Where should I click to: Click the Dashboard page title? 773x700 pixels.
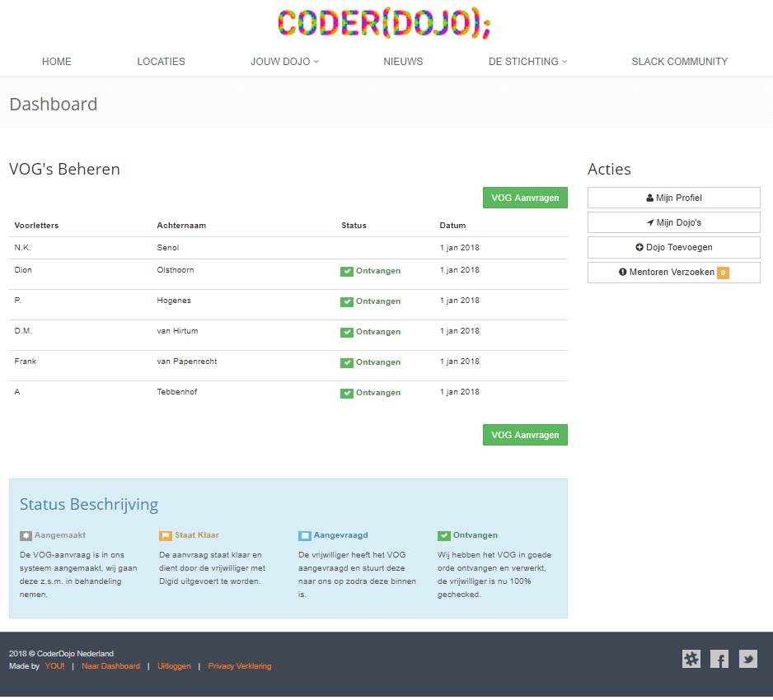54,104
